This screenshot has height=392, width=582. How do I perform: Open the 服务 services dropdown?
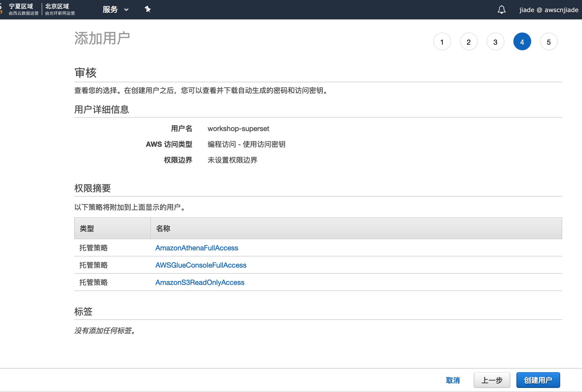[110, 10]
